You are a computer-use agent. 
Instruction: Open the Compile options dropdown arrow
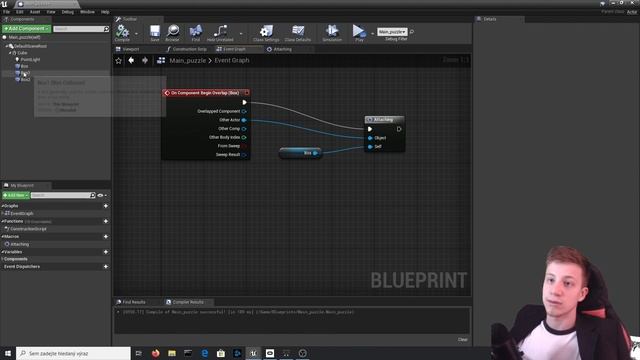[136, 34]
